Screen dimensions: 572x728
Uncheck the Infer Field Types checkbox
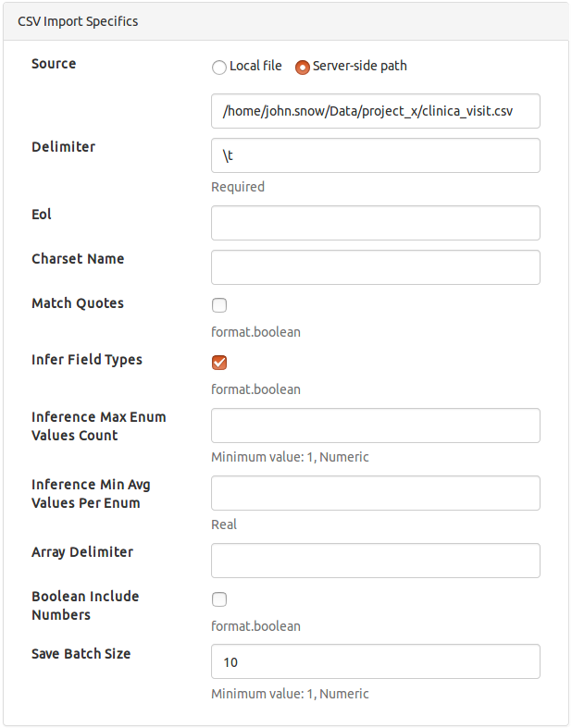(219, 363)
